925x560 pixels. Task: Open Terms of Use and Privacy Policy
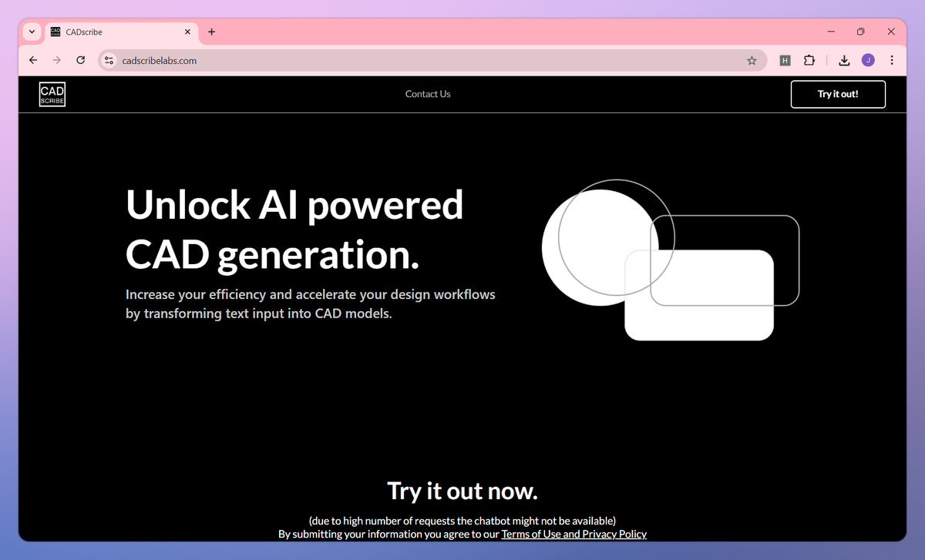pyautogui.click(x=574, y=534)
